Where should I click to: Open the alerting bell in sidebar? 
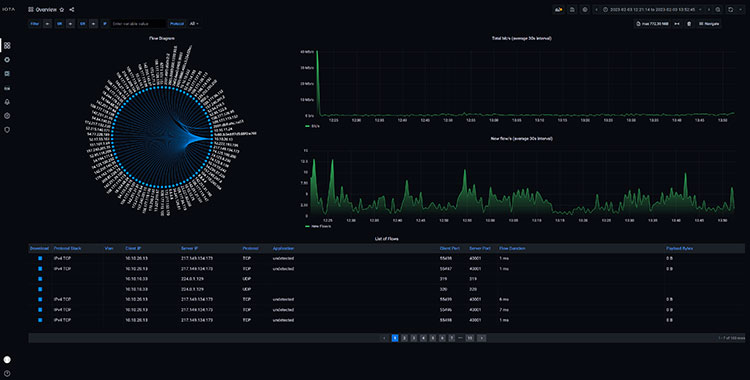pos(7,102)
